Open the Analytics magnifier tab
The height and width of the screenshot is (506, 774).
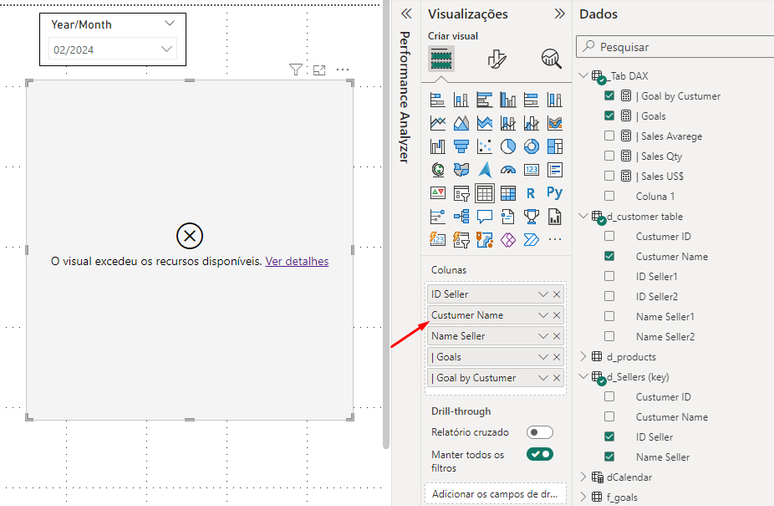point(551,59)
